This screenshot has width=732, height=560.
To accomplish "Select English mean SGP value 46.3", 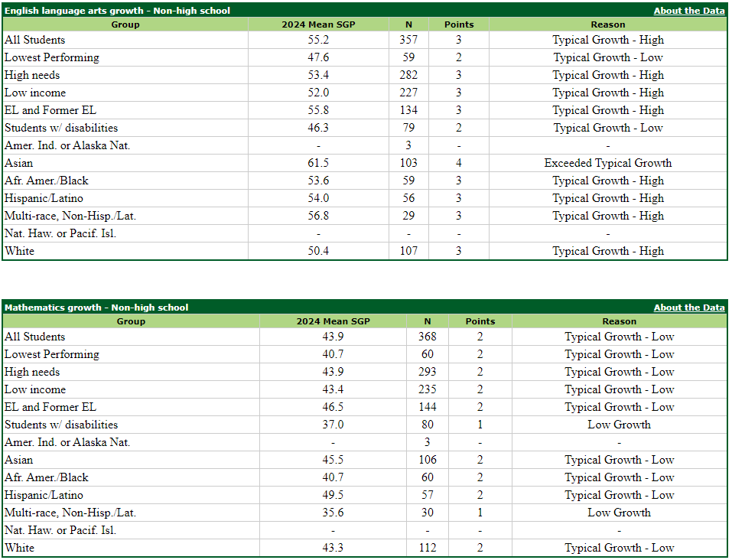I will pos(318,128).
